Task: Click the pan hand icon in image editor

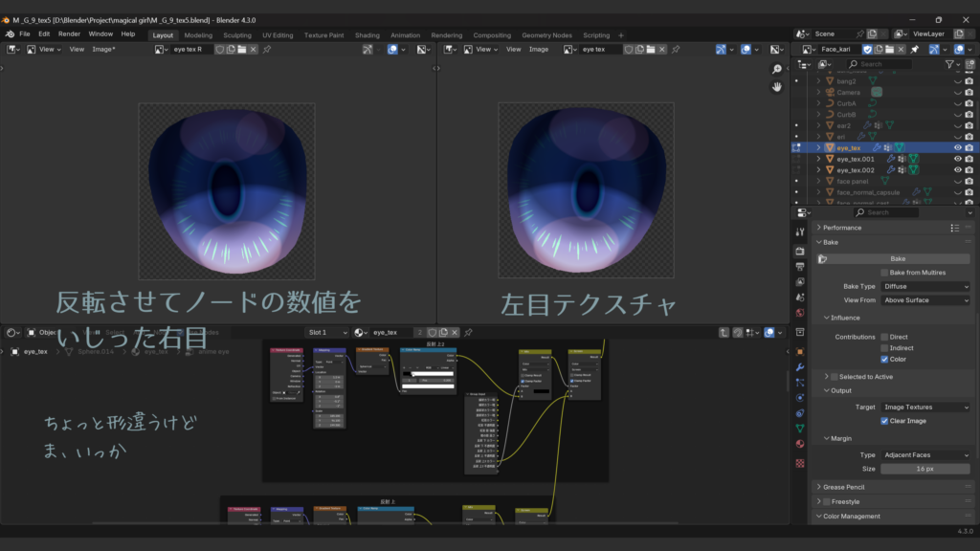Action: (x=777, y=87)
